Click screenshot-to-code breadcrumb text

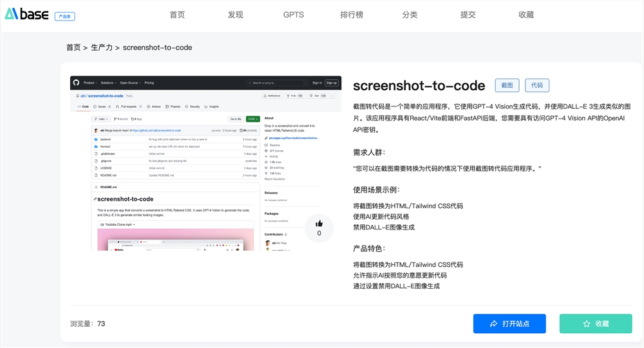(x=157, y=48)
